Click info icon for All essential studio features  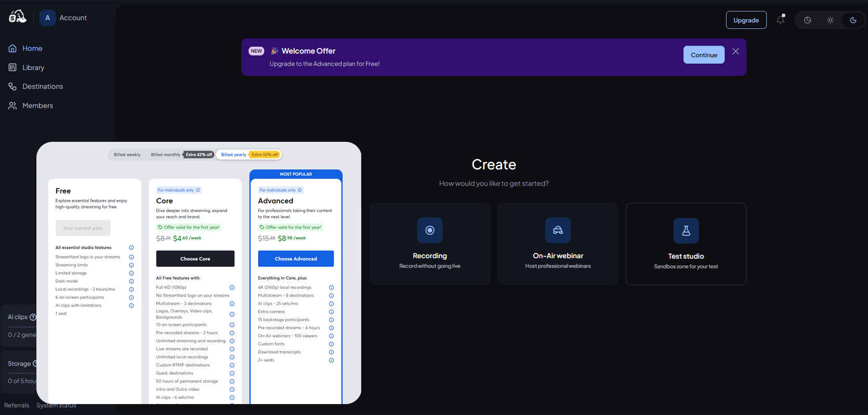[x=131, y=248]
